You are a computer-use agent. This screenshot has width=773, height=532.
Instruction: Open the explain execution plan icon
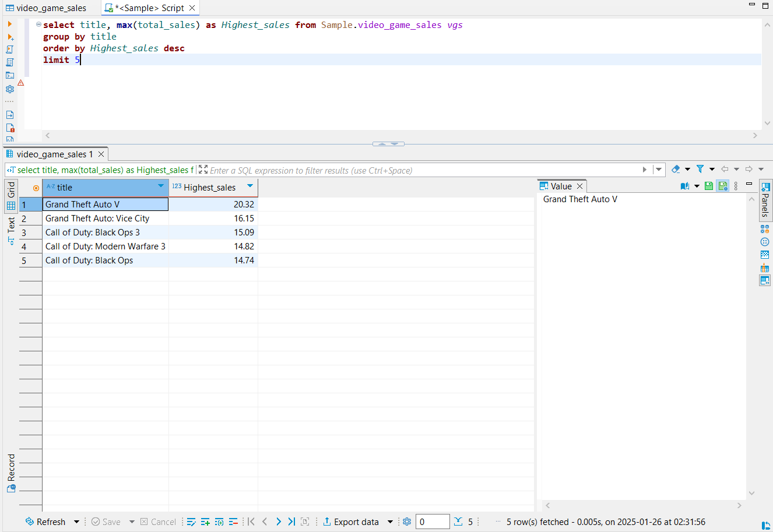point(10,62)
